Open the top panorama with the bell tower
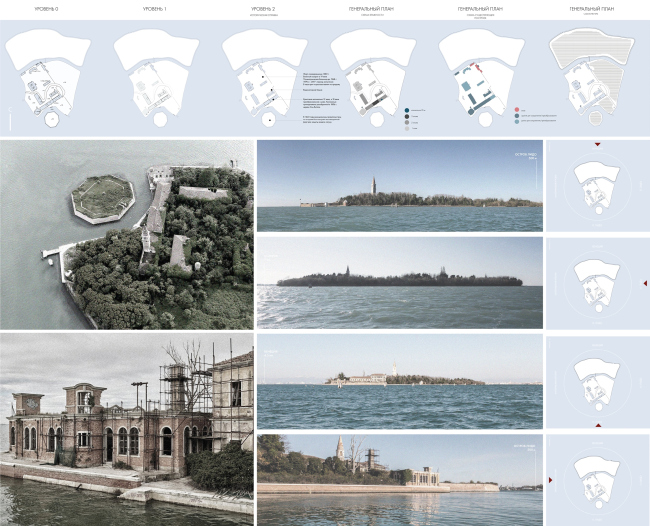 click(x=399, y=186)
